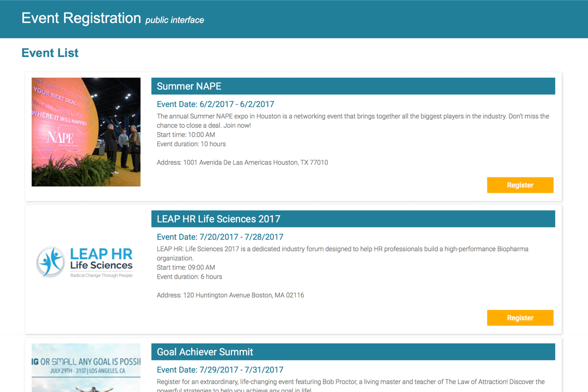Click the LEAP HR Life Sciences logo

coord(86,262)
